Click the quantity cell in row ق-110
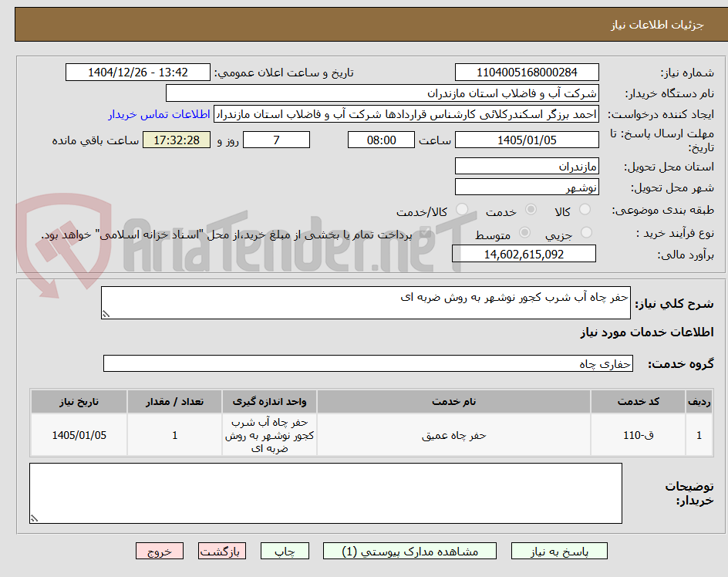 click(174, 435)
